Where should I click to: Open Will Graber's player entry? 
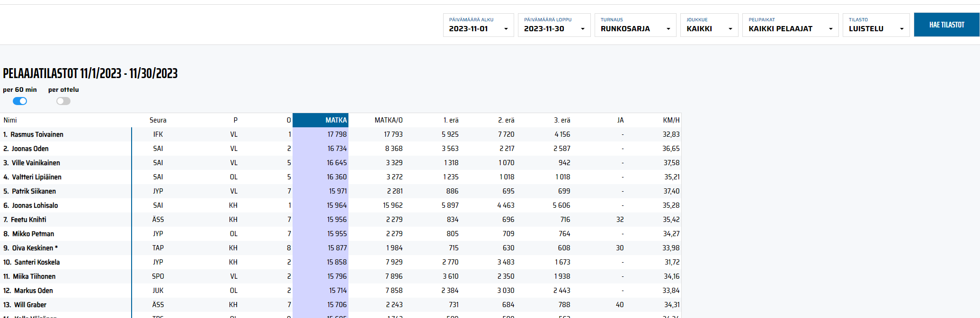[30, 305]
